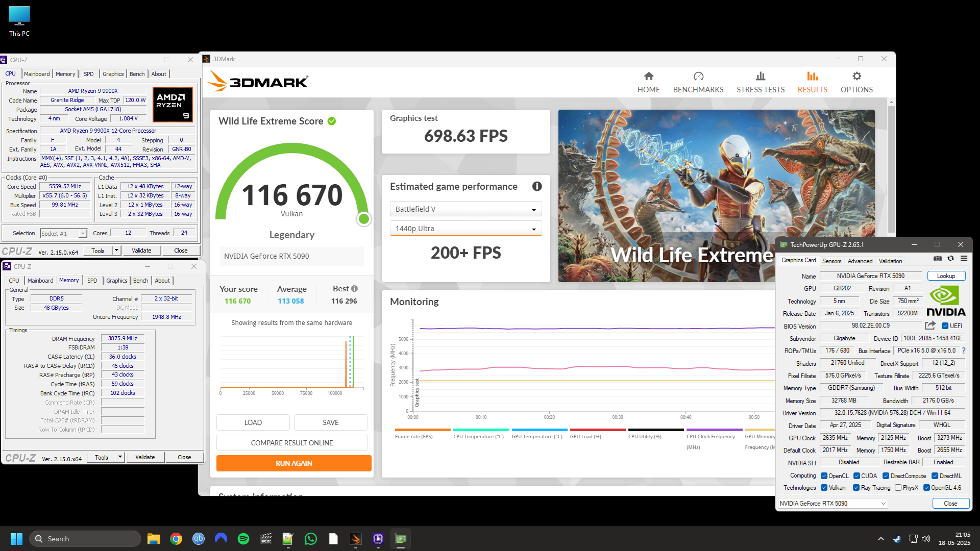The image size is (980, 551).
Task: Click the Lookup button in GPU-Z
Action: tap(946, 276)
